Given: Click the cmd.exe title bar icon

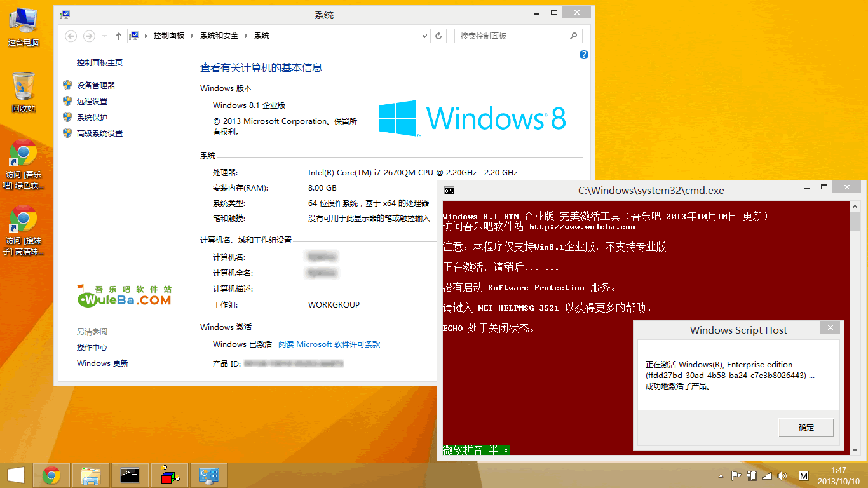Looking at the screenshot, I should 449,190.
